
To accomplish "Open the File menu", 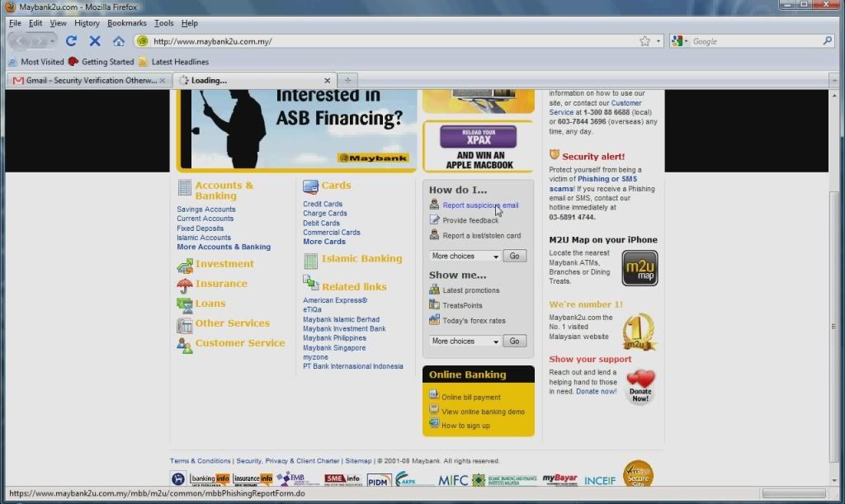I will pos(15,23).
